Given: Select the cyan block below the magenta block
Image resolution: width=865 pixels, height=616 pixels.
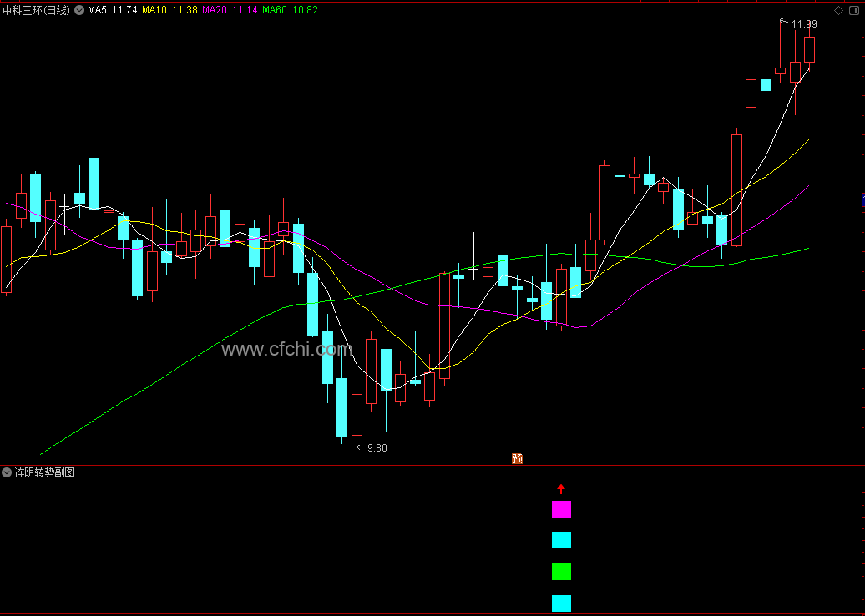Looking at the screenshot, I should pos(562,540).
